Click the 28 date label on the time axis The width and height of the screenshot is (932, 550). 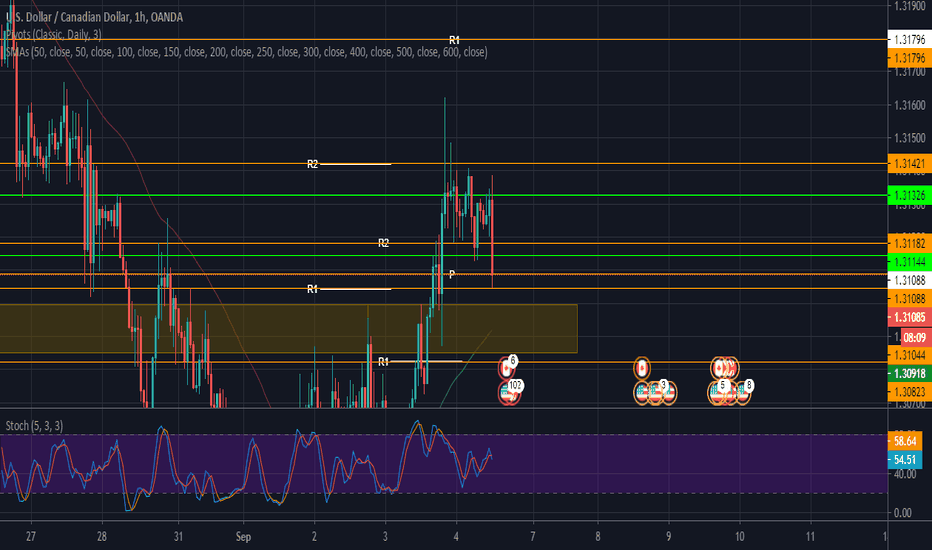102,537
